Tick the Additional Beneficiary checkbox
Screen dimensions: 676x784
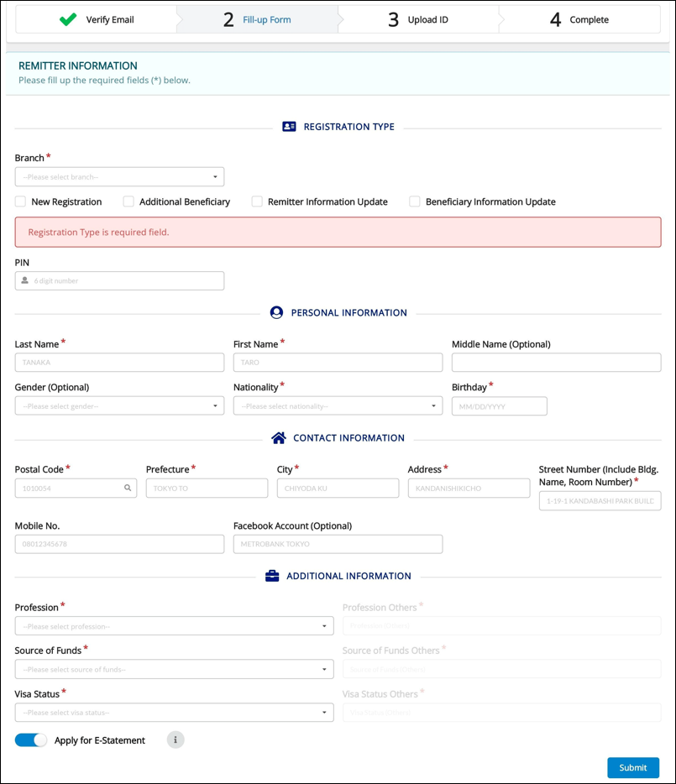pyautogui.click(x=128, y=201)
